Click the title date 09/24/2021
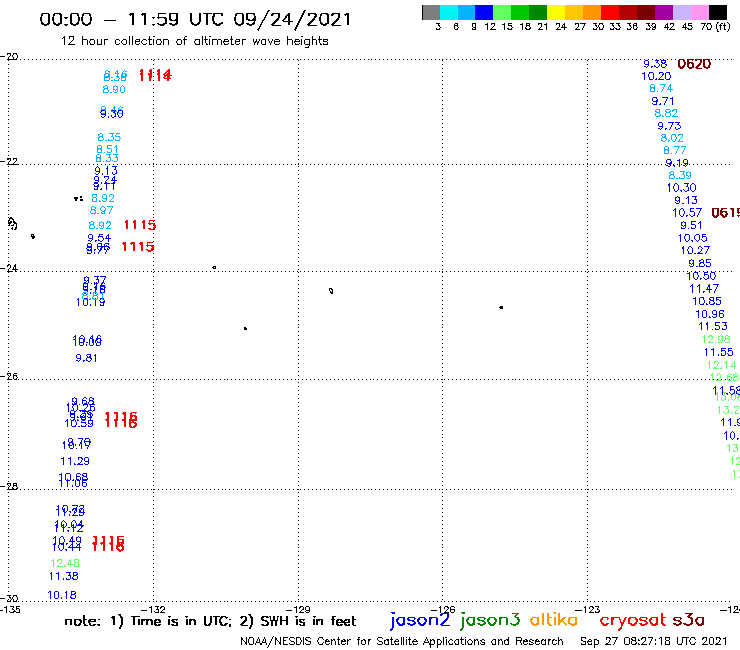Image resolution: width=740 pixels, height=650 pixels. coord(292,19)
